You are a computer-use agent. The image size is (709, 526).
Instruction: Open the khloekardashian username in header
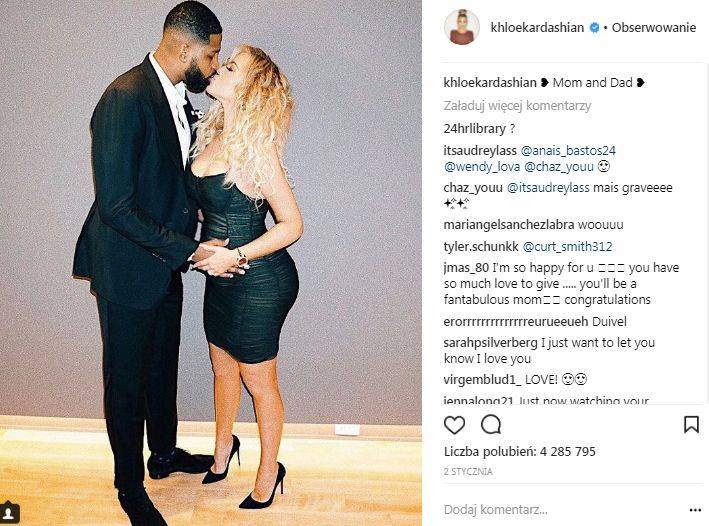(x=537, y=28)
